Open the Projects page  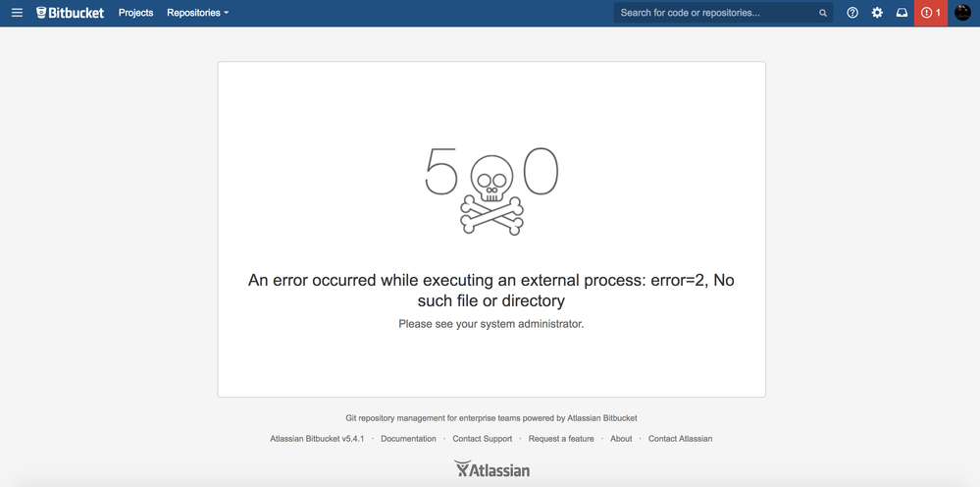coord(135,13)
